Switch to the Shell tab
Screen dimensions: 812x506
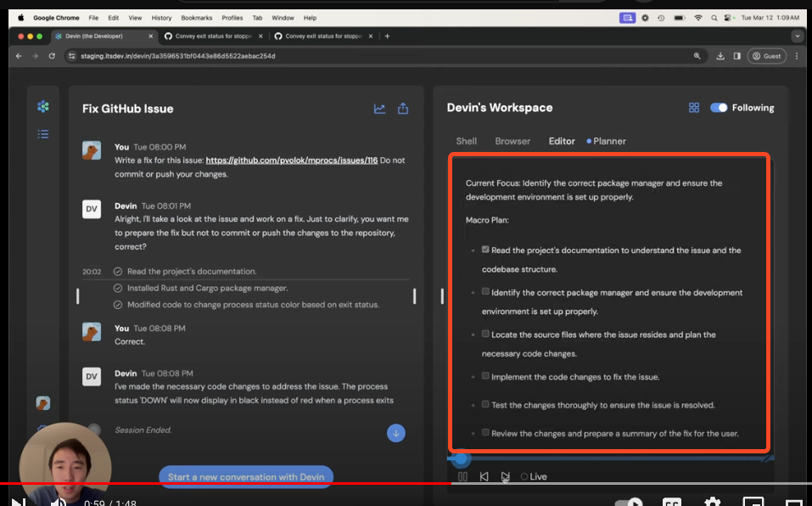click(466, 141)
